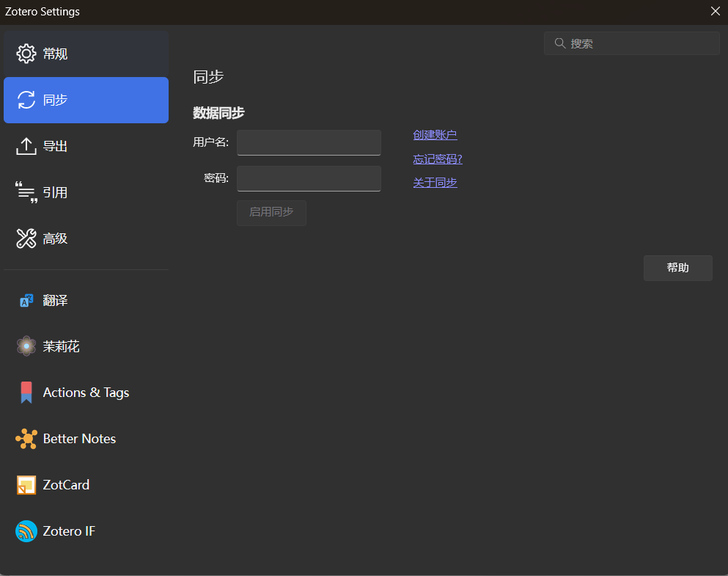The height and width of the screenshot is (576, 728).
Task: Select the 茉莉花 flower plugin icon
Action: click(26, 346)
